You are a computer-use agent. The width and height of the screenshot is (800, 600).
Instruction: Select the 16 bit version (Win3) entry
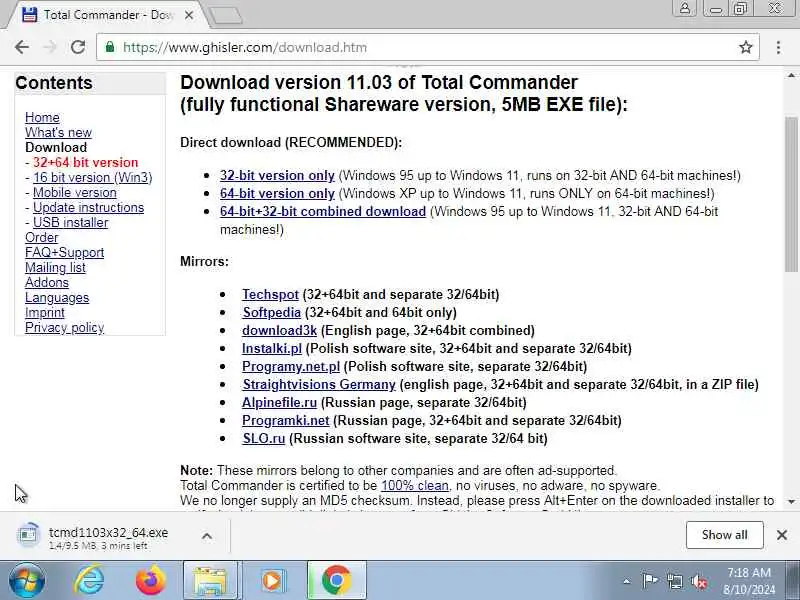click(x=92, y=177)
